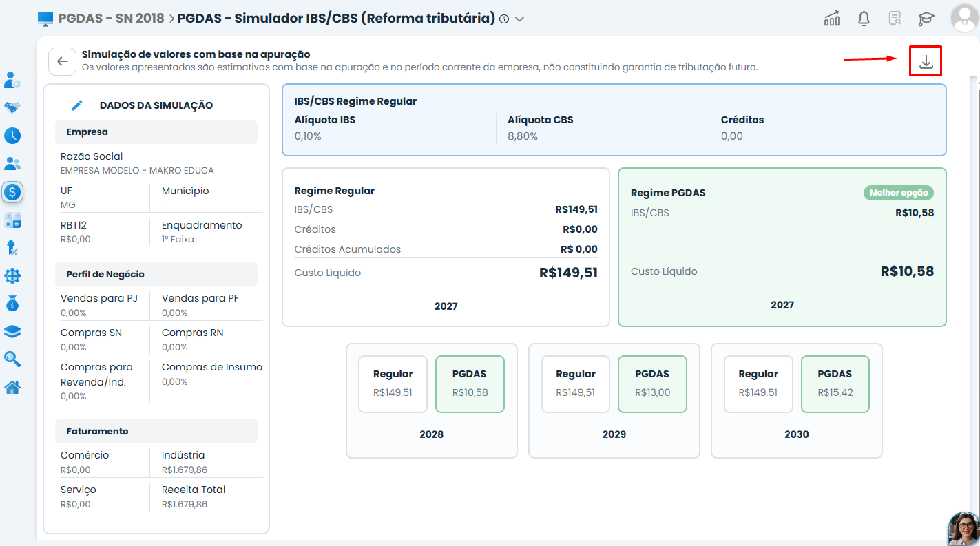Open the notifications bell
980x546 pixels.
coord(864,19)
